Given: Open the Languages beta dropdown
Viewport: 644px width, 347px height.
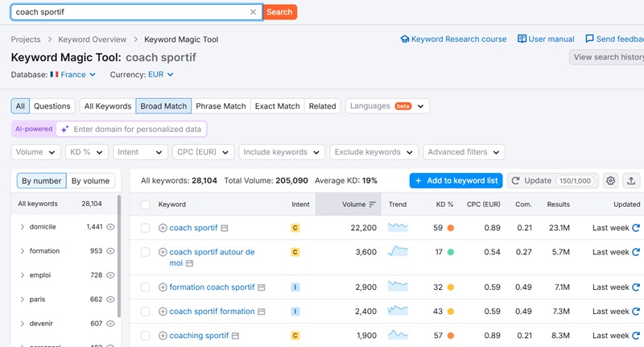Looking at the screenshot, I should 387,106.
